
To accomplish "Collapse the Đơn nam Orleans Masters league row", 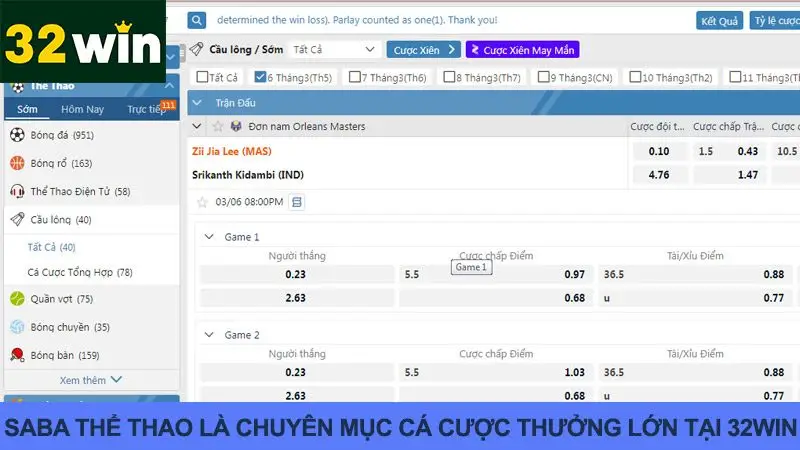I will coord(197,126).
